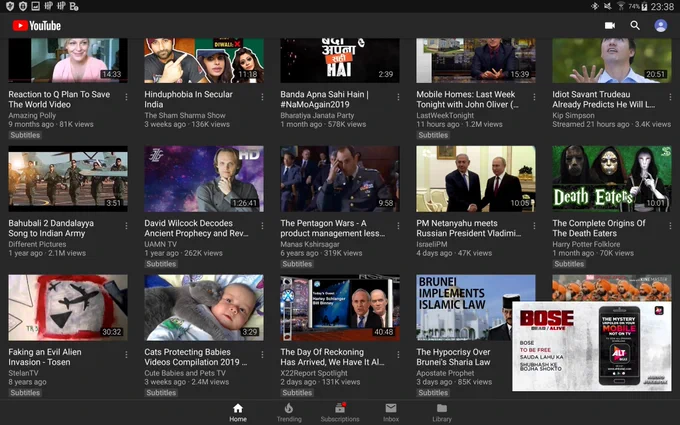
Task: Select channel name 'The Sham Sharma Show'
Action: (x=185, y=115)
